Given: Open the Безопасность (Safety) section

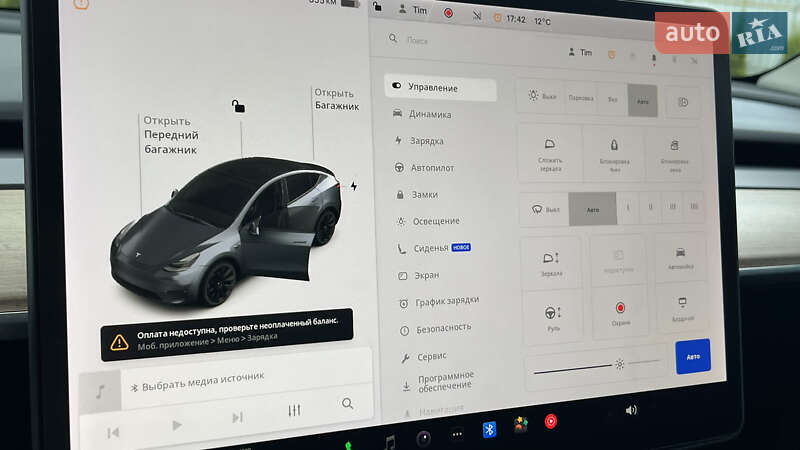Looking at the screenshot, I should (x=436, y=329).
